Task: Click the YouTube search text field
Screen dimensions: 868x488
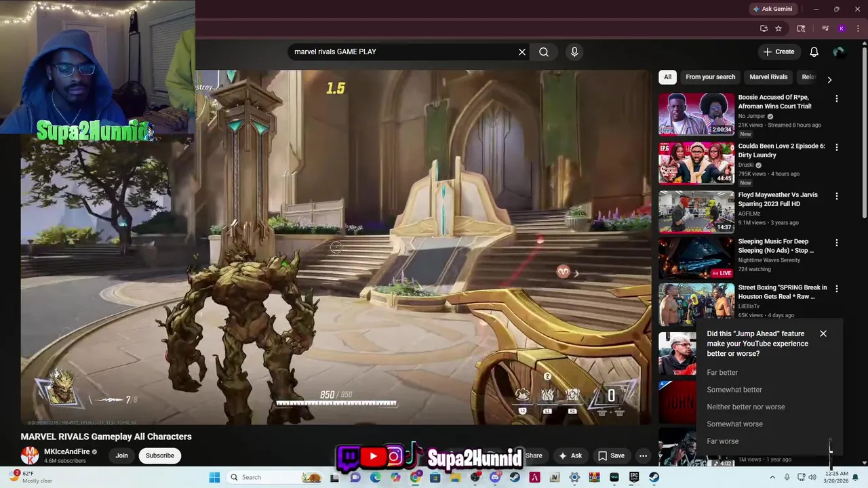Action: pyautogui.click(x=402, y=52)
